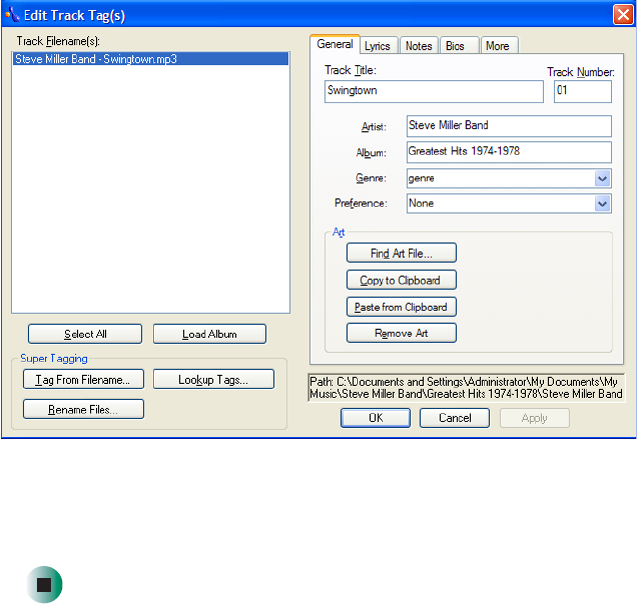Click the stop square icon below the dialog

point(44,584)
